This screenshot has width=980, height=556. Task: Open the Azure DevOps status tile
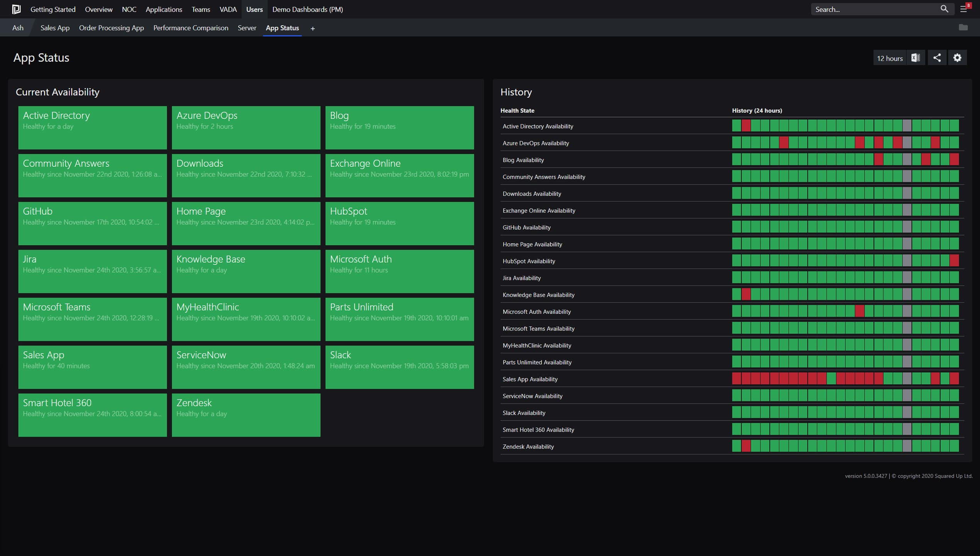coord(246,127)
